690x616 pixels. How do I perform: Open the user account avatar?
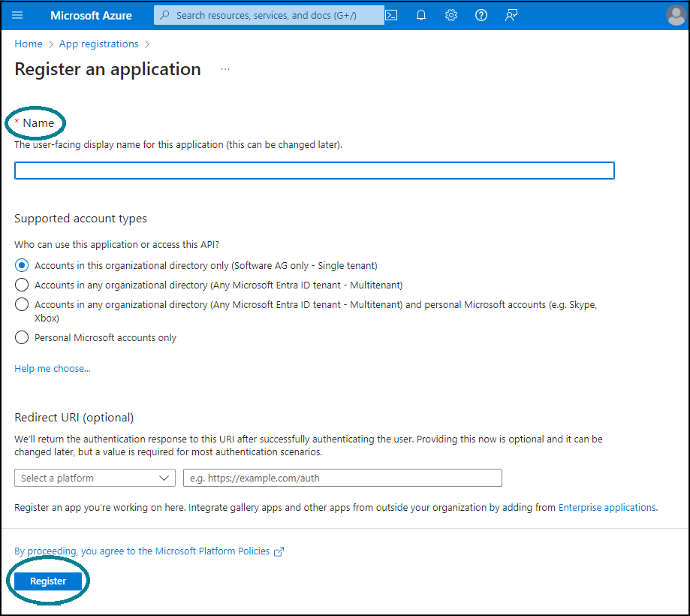676,16
